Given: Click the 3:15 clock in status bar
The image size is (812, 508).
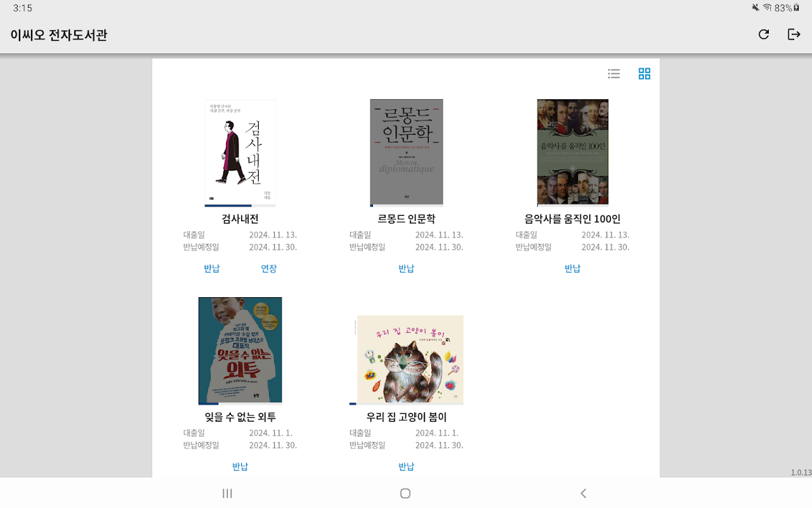Looking at the screenshot, I should [x=23, y=8].
